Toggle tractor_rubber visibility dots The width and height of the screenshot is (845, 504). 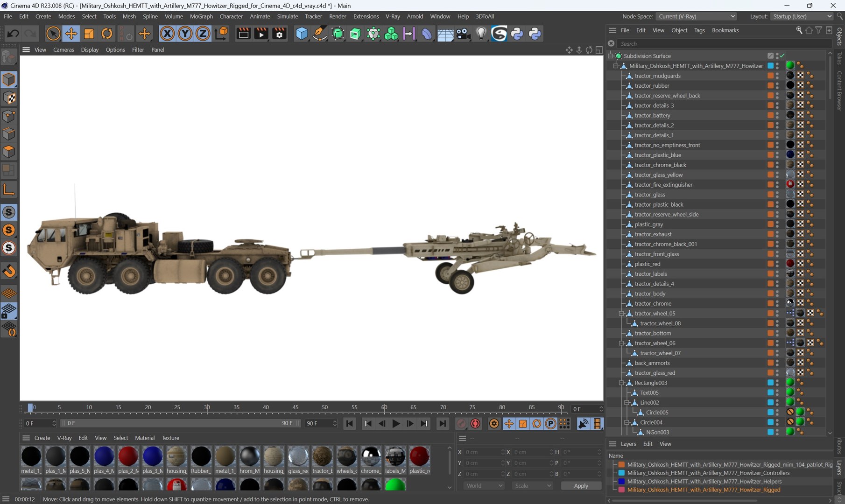[x=777, y=86]
